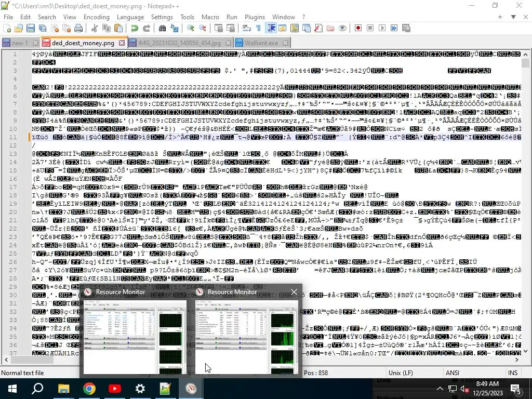Click the Open file toolbar icon

[x=19, y=28]
